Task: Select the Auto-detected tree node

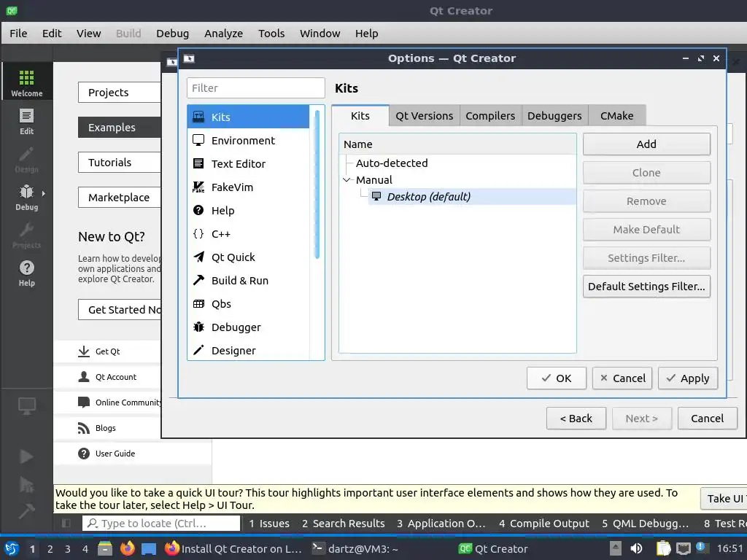Action: coord(392,163)
